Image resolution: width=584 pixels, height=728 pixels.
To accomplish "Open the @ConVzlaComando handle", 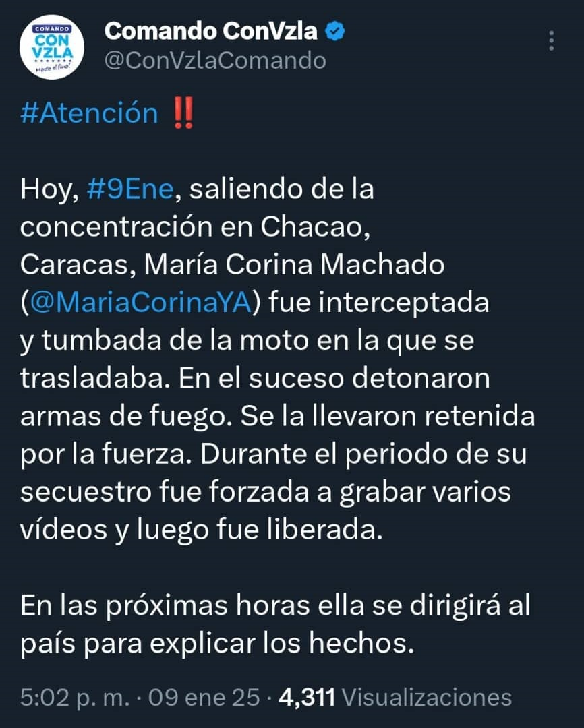I will click(x=215, y=61).
